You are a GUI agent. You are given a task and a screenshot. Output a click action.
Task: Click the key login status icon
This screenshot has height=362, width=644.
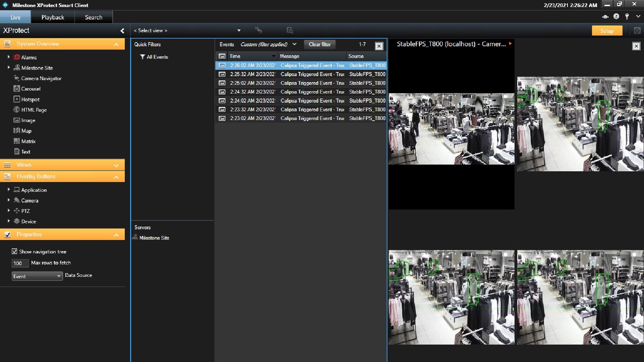click(627, 16)
